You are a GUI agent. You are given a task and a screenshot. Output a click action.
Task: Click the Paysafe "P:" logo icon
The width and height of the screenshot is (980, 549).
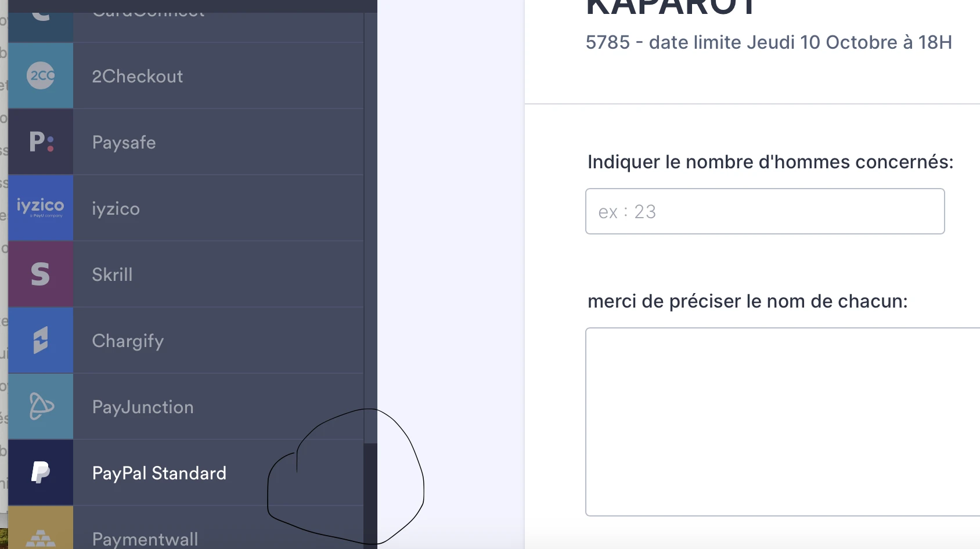point(40,142)
